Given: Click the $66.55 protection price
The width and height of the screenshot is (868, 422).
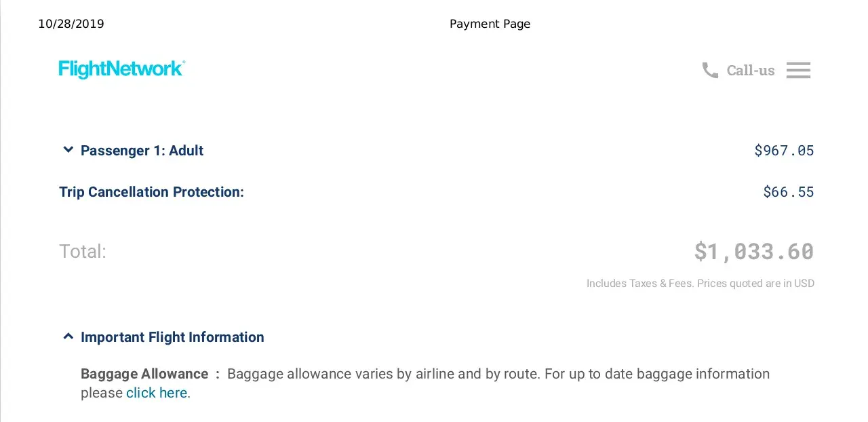Looking at the screenshot, I should point(788,192).
